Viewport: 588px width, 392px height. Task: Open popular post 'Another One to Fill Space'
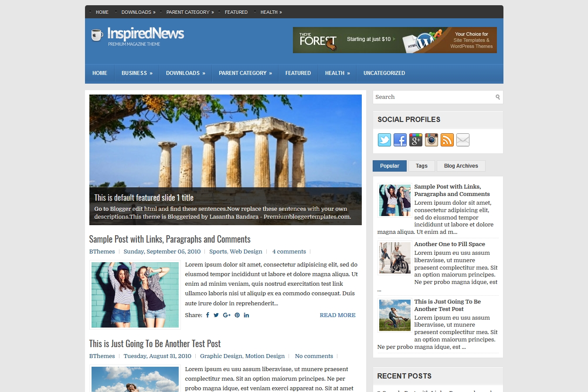tap(449, 244)
